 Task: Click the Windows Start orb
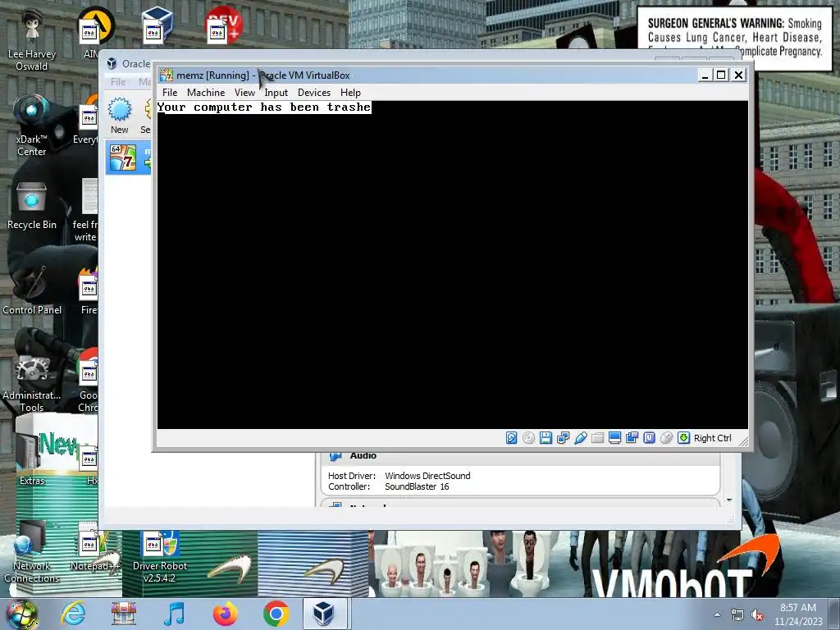point(21,614)
